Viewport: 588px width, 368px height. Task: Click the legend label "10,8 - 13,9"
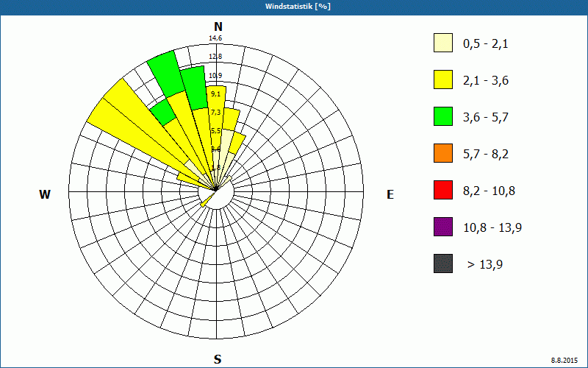(x=492, y=228)
